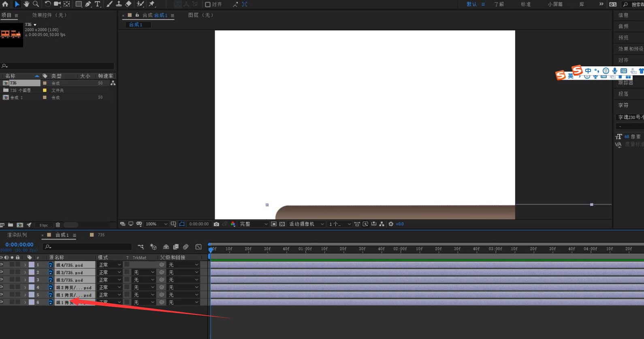Open the 完整 resolution dropdown
The width and height of the screenshot is (644, 339).
[253, 224]
